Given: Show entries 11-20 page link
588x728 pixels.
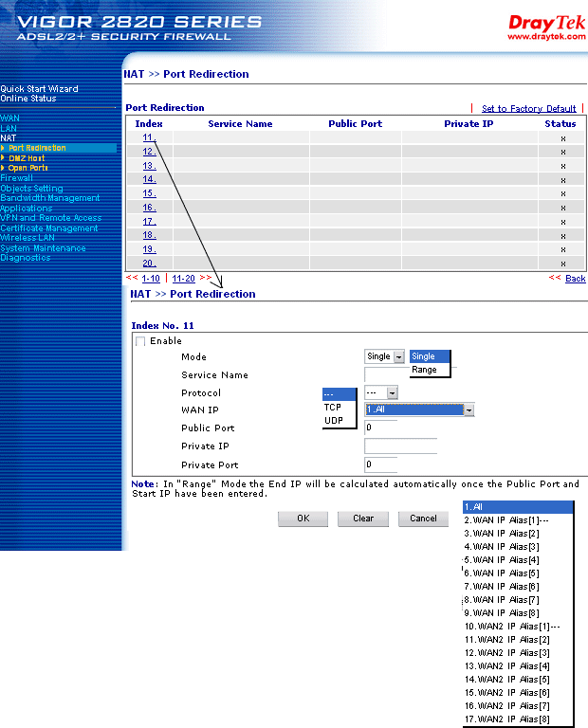Looking at the screenshot, I should pos(183,279).
